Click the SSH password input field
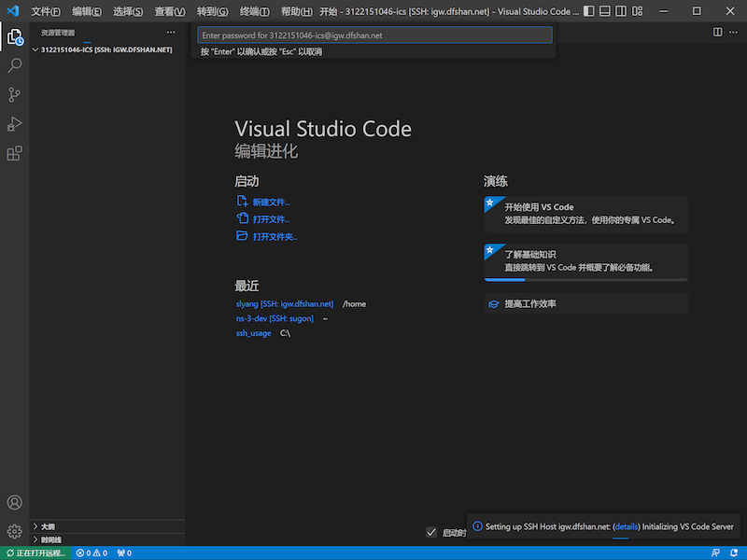The height and width of the screenshot is (560, 747). point(373,35)
